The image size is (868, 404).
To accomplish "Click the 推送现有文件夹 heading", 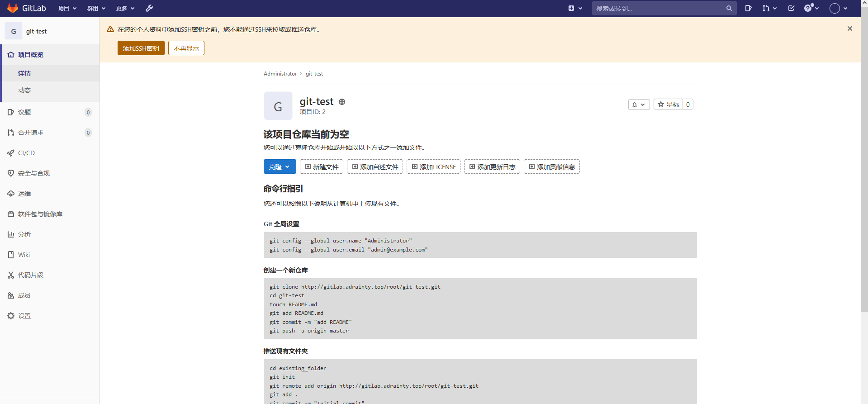I will click(285, 351).
